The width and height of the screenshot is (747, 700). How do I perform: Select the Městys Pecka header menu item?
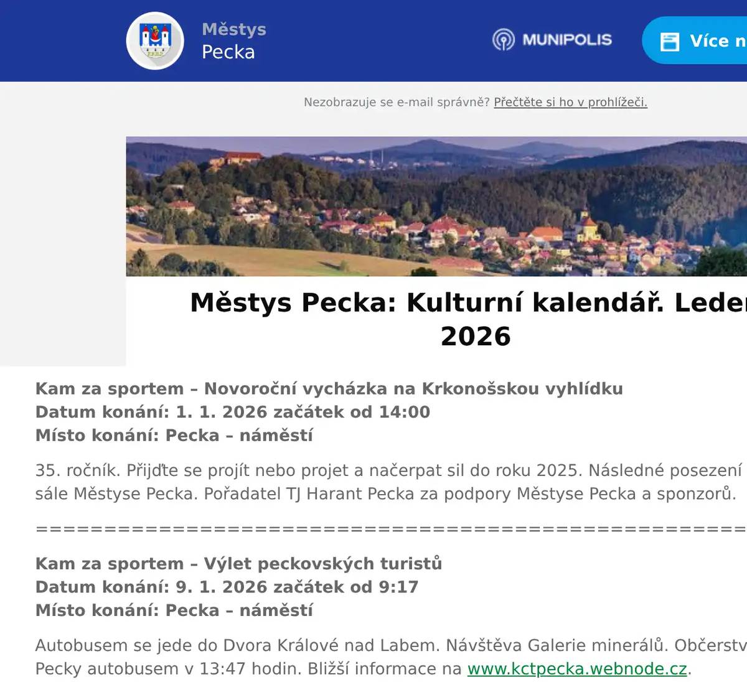coord(233,40)
